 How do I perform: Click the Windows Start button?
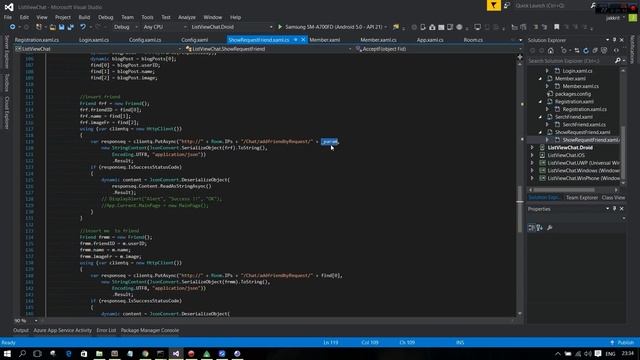point(7,353)
